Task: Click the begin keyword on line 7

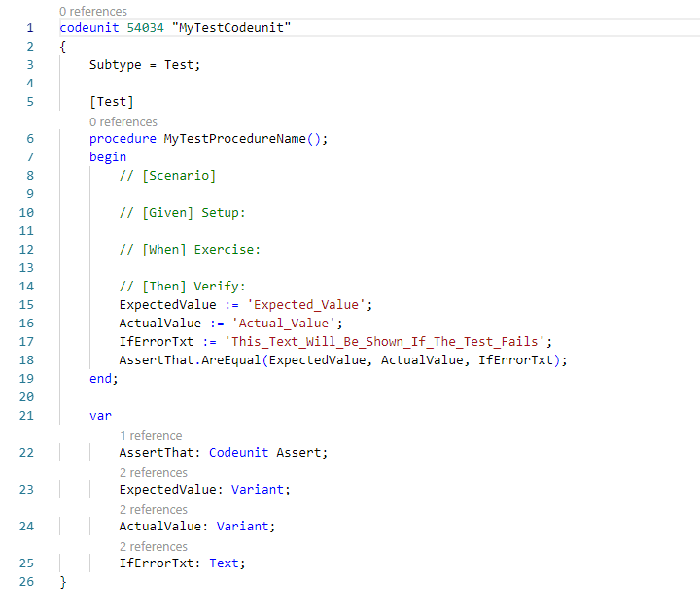Action: (x=108, y=157)
